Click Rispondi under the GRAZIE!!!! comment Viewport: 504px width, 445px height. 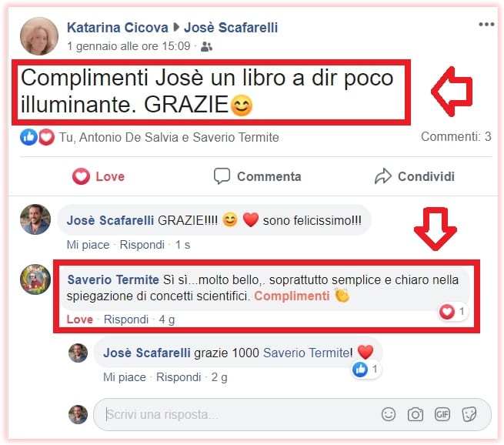tap(142, 245)
